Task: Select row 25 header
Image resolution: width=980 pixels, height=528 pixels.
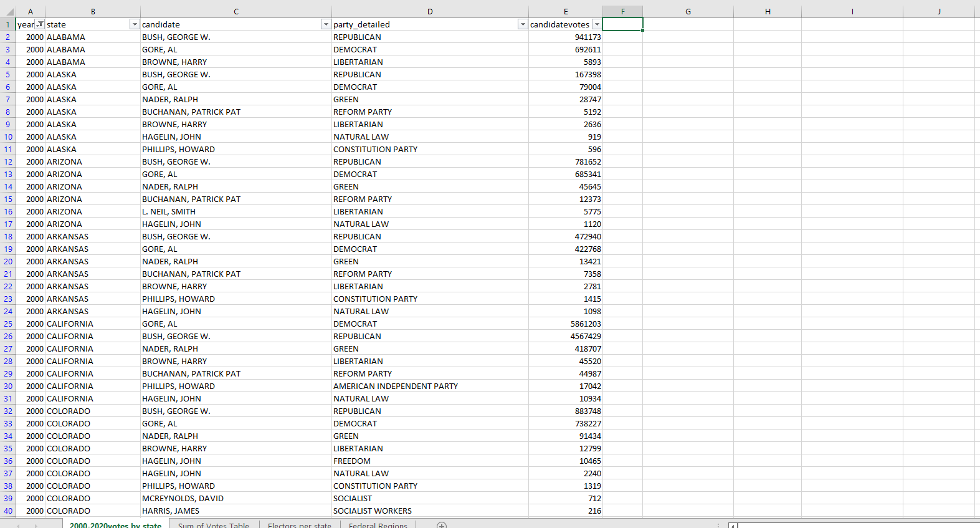Action: pyautogui.click(x=8, y=324)
